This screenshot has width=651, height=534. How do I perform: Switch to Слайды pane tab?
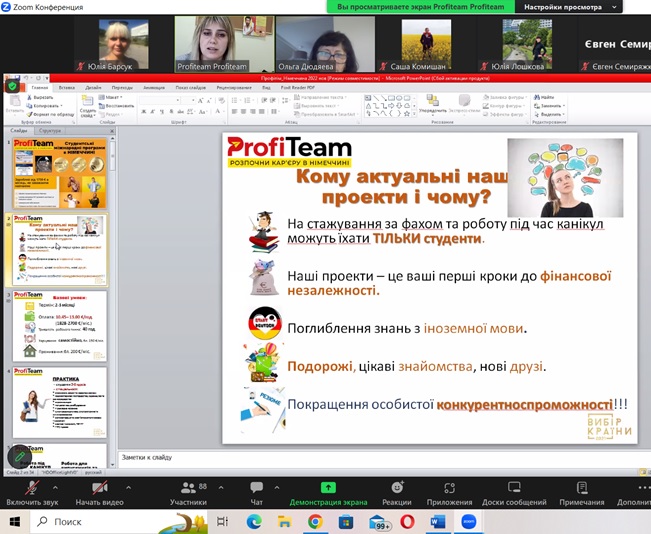coord(19,130)
